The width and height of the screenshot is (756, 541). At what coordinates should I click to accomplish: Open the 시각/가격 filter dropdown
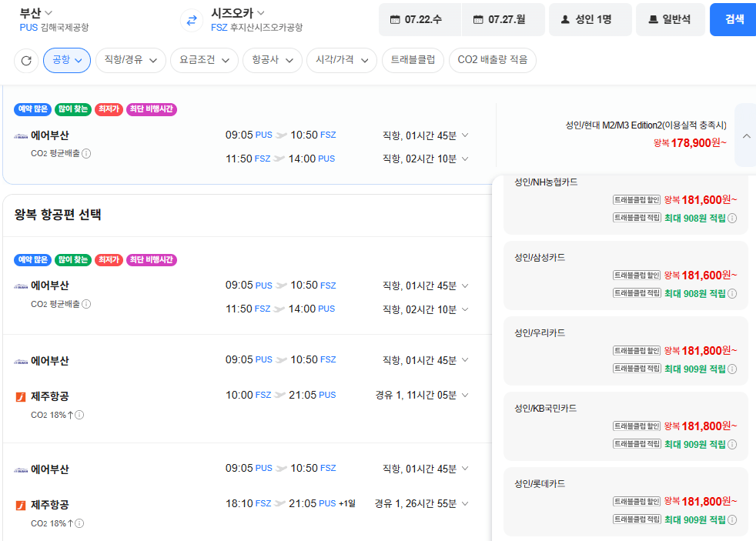coord(342,60)
